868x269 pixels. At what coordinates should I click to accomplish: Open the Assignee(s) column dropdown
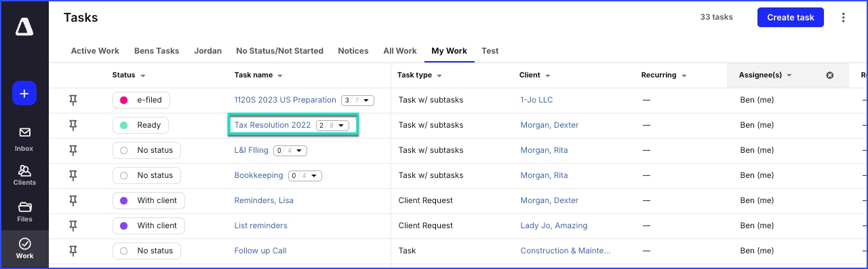pyautogui.click(x=789, y=75)
